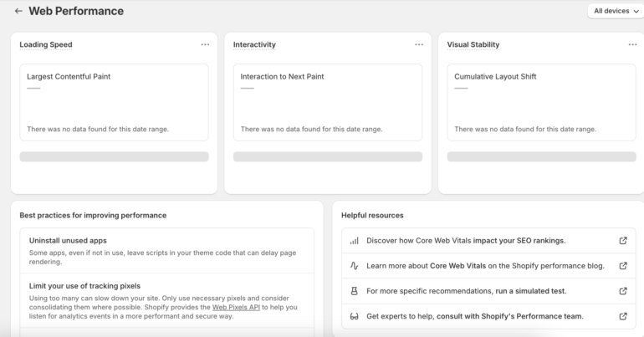Open Interactivity card three-dot menu
644x337 pixels.
click(419, 45)
